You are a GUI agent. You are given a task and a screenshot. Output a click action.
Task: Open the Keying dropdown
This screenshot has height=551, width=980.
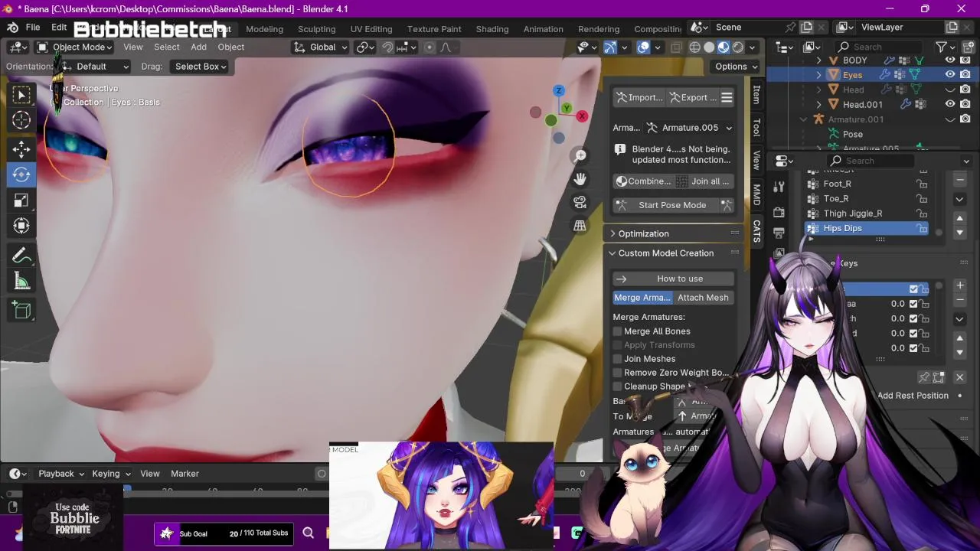[x=111, y=474]
